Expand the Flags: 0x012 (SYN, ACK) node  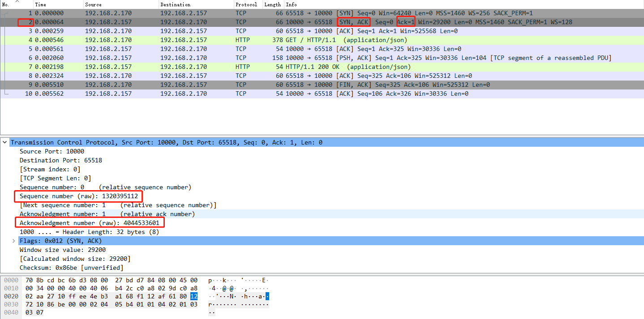coord(13,241)
